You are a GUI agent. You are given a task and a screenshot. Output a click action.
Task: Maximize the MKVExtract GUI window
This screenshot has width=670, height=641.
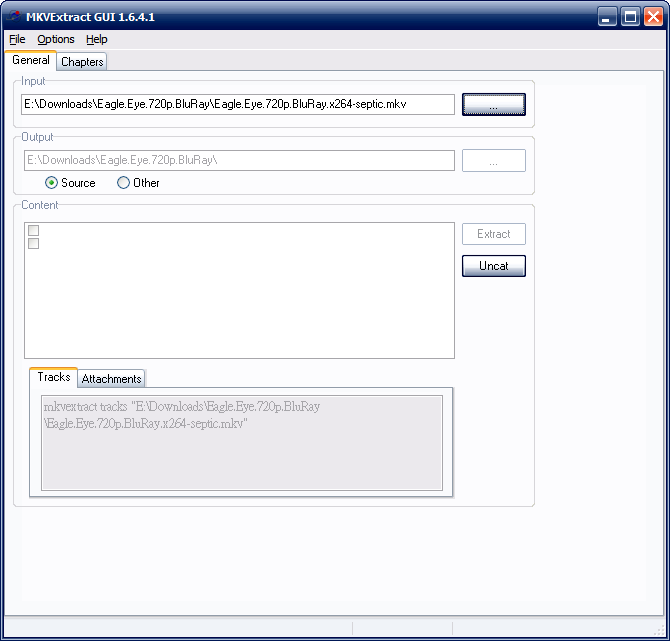[630, 17]
